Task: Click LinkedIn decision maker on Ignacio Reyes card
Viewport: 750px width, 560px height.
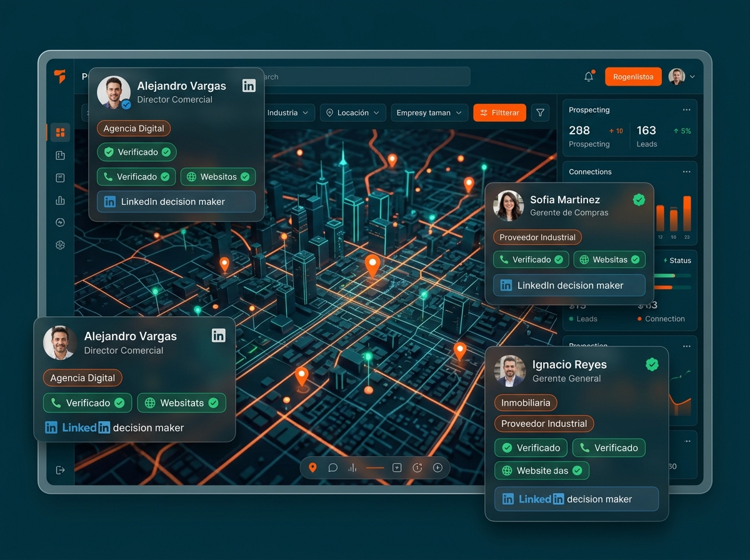Action: pyautogui.click(x=576, y=499)
